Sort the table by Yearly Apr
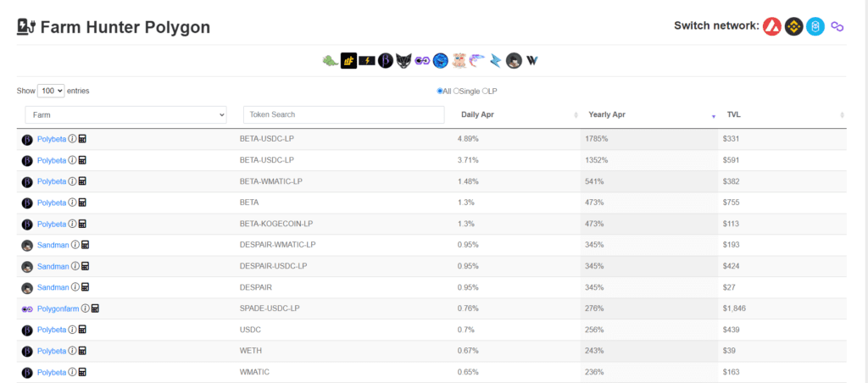Screen dimensions: 868x383 607,114
